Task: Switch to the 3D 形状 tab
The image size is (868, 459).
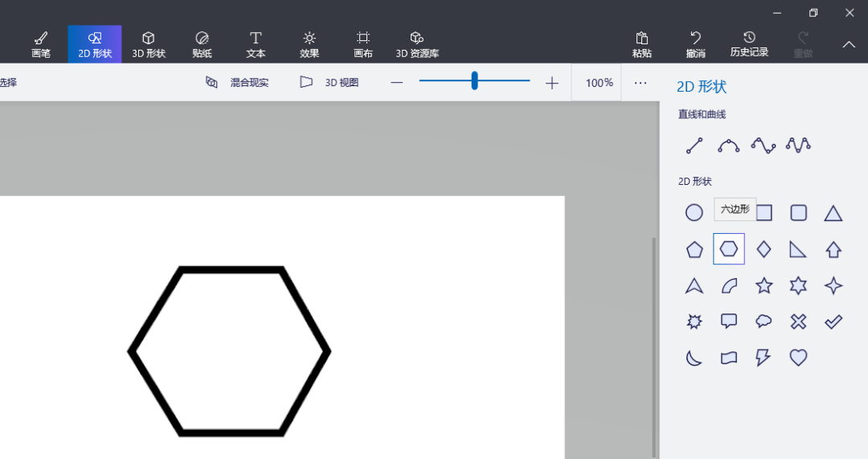Action: tap(149, 44)
